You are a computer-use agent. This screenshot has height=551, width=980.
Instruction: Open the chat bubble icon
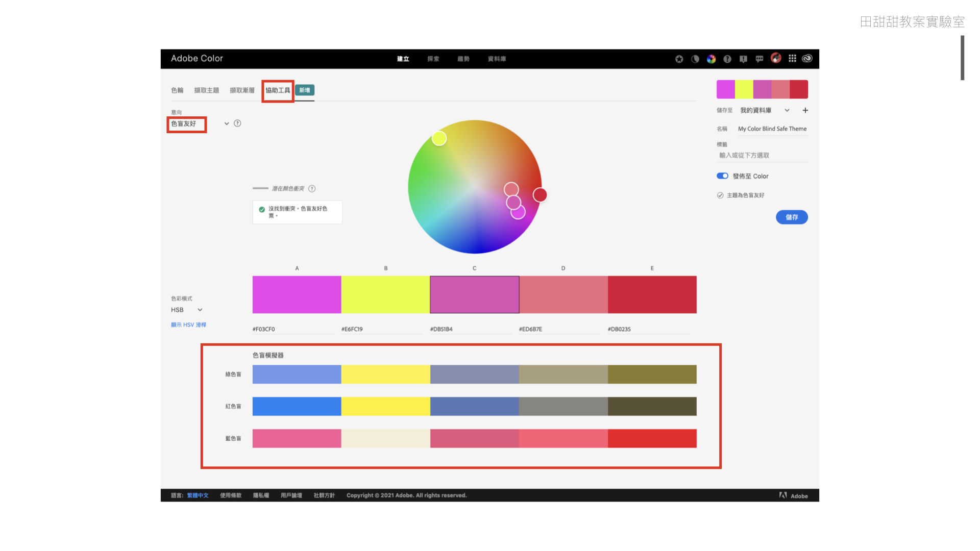pos(759,59)
